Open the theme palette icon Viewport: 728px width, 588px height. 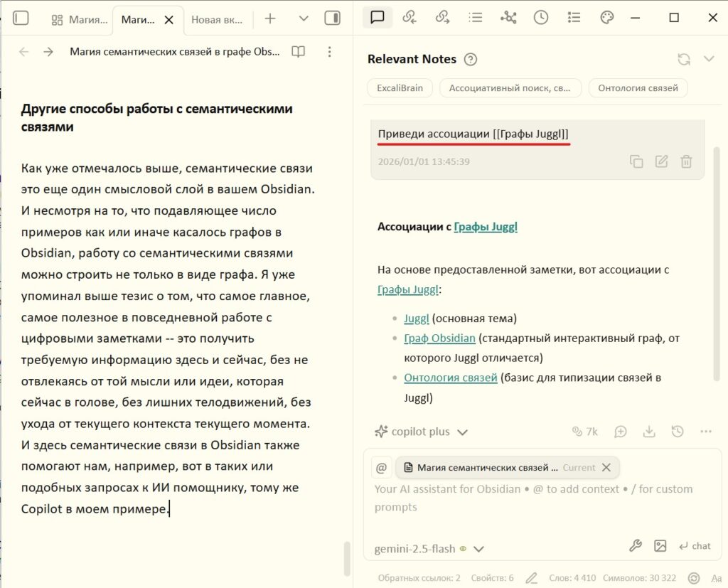point(606,18)
